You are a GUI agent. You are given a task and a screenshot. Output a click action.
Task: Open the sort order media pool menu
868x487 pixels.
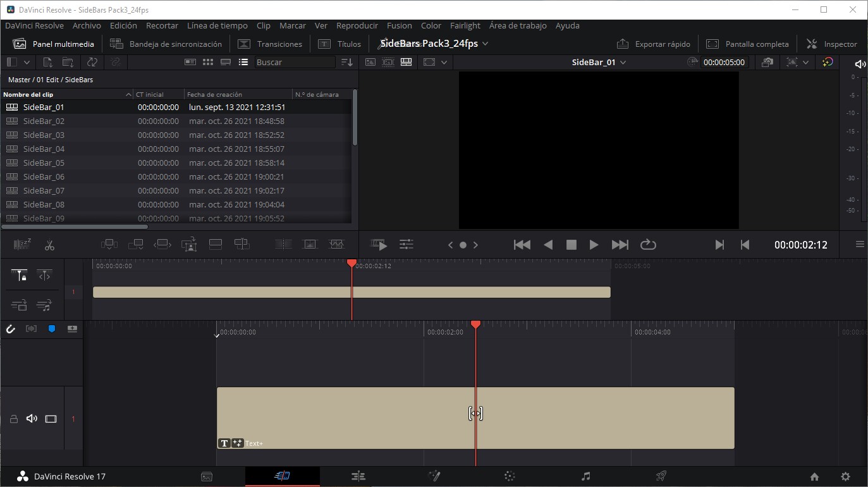pyautogui.click(x=347, y=62)
